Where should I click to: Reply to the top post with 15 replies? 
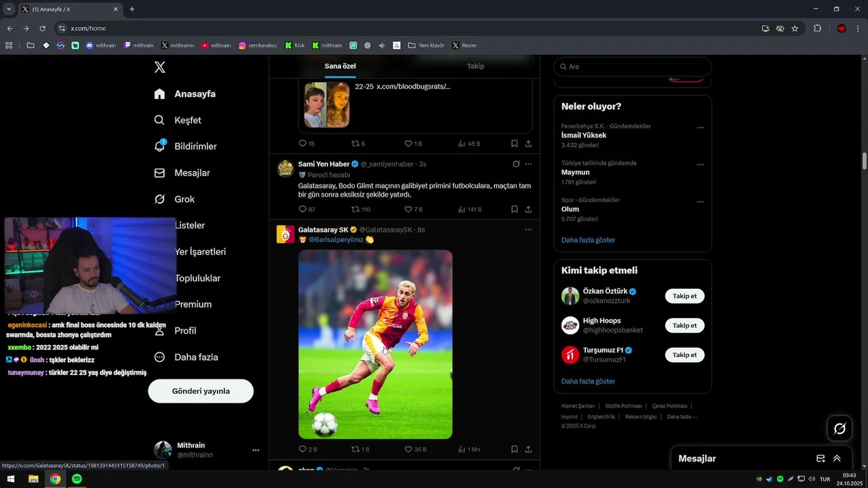pyautogui.click(x=307, y=144)
